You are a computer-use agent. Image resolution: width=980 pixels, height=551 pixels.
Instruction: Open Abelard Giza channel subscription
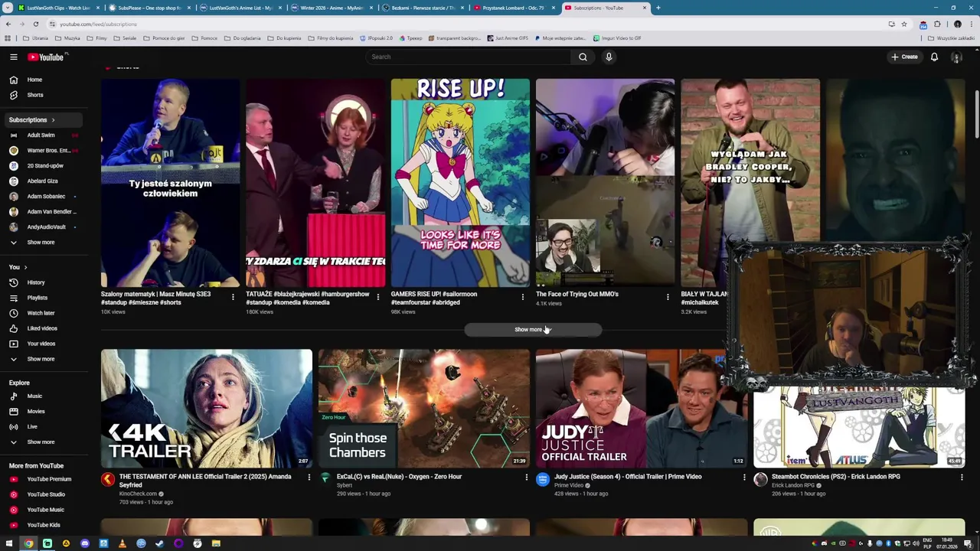click(42, 181)
